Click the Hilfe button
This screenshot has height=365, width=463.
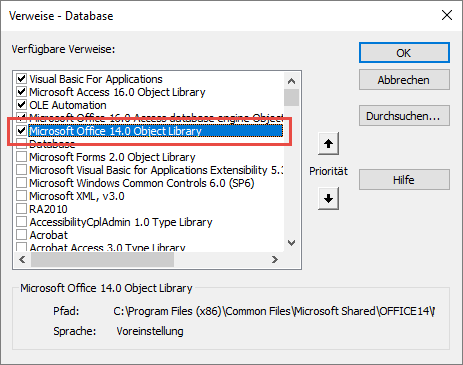(404, 180)
